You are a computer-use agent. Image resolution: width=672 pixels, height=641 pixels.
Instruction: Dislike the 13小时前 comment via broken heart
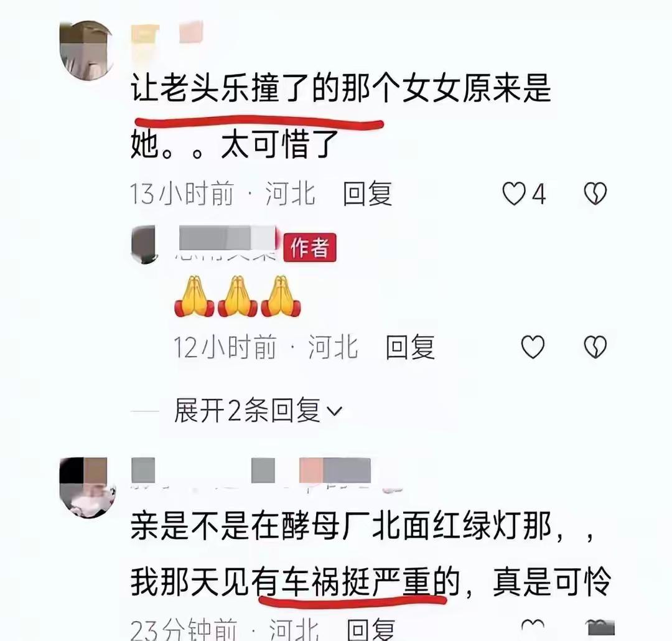595,194
